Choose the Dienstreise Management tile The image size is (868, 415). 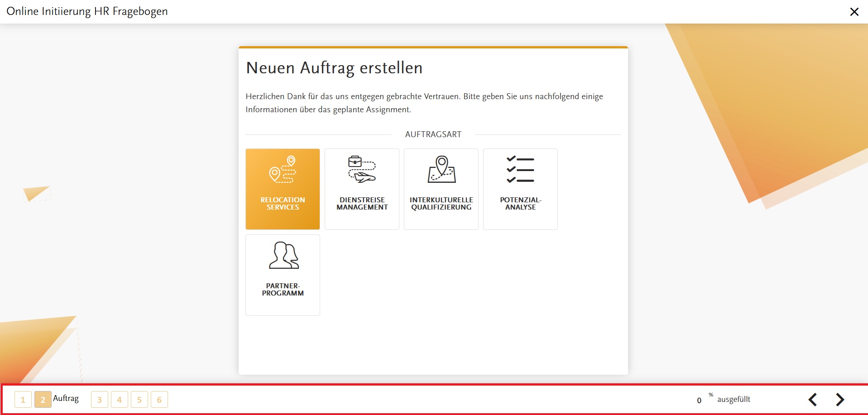point(362,189)
